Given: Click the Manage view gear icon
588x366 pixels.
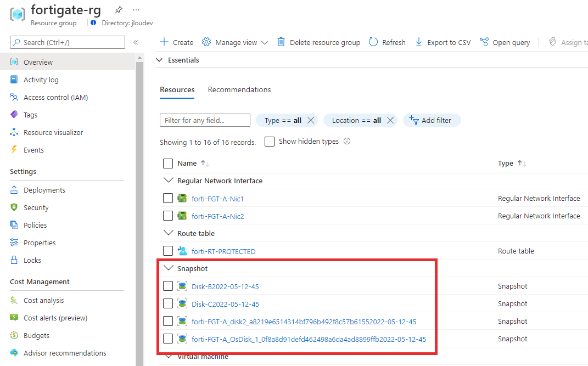Looking at the screenshot, I should click(x=206, y=42).
